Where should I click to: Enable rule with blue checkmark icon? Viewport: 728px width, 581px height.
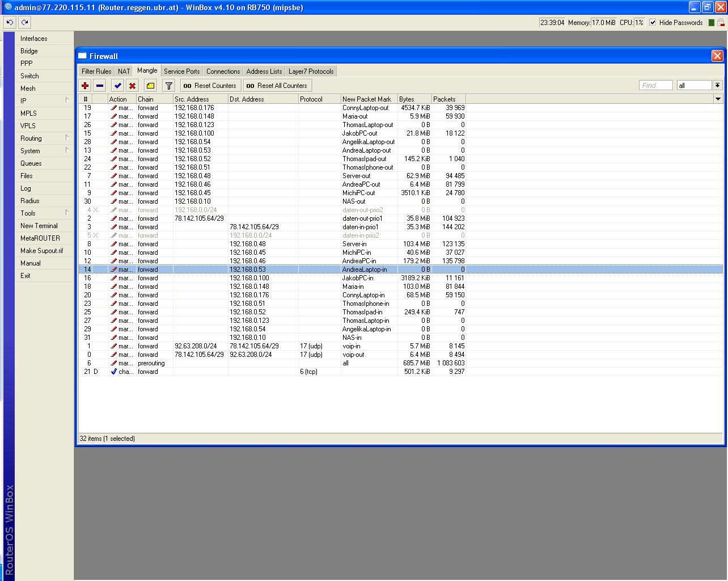(118, 86)
